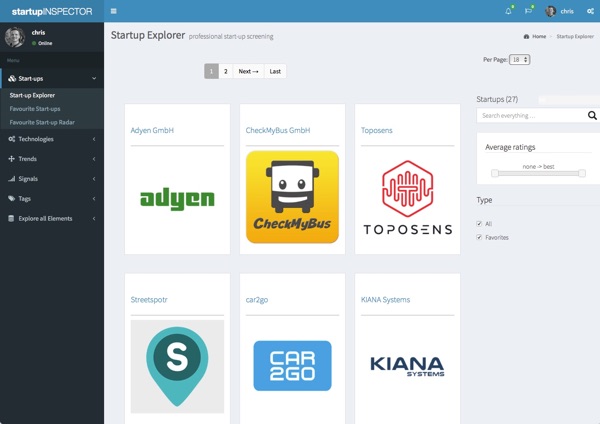Click the Tags icon in sidebar

point(12,199)
